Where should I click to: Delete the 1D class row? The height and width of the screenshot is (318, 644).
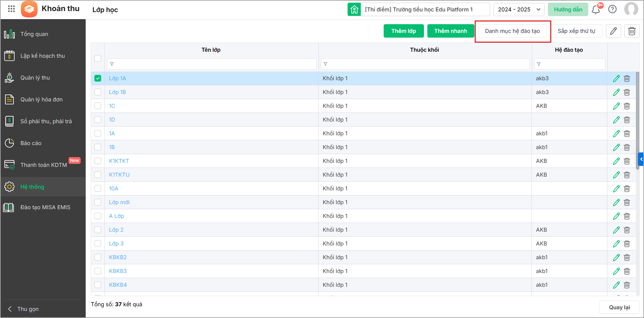click(627, 120)
